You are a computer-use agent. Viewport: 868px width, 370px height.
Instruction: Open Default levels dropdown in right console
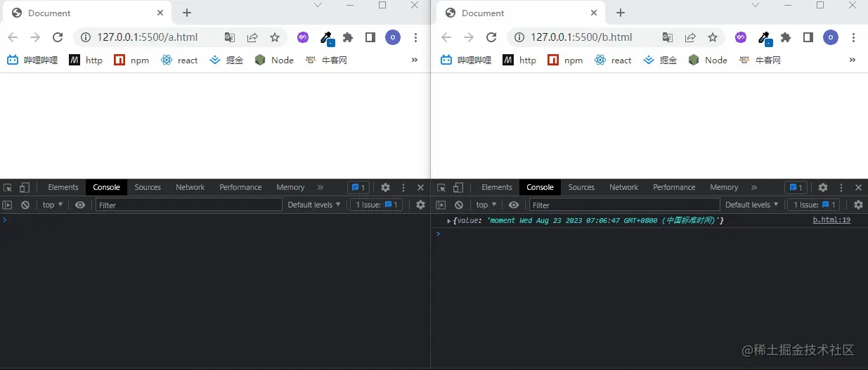(752, 205)
